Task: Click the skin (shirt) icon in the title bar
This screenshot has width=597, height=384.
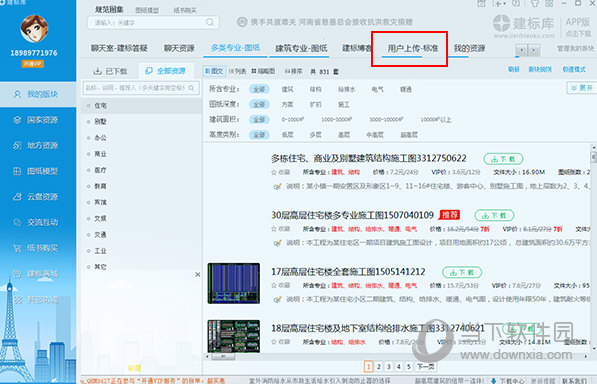Action: (x=534, y=4)
